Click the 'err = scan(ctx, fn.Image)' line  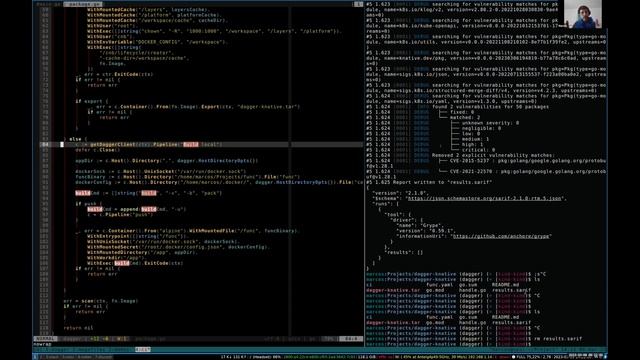coord(101,301)
